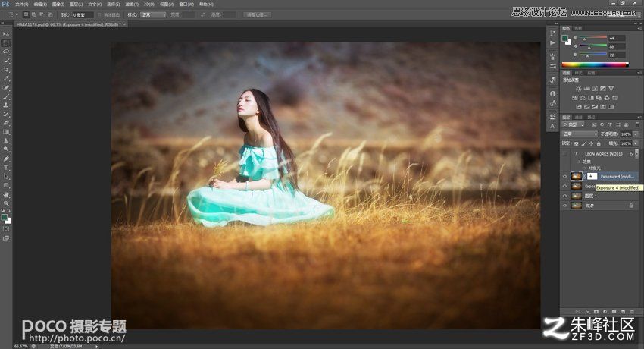Screen dimensions: 644x349
Task: Open the Color panel flyout menu
Action: click(639, 28)
